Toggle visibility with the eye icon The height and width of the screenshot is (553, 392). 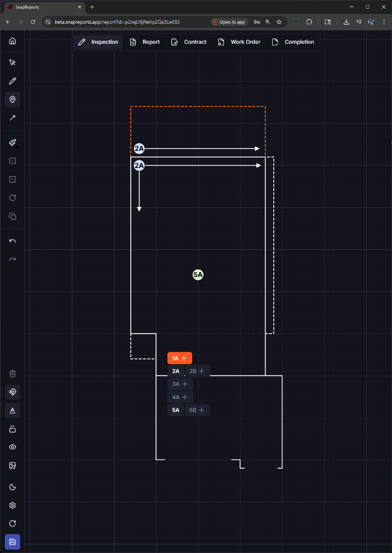(12, 447)
